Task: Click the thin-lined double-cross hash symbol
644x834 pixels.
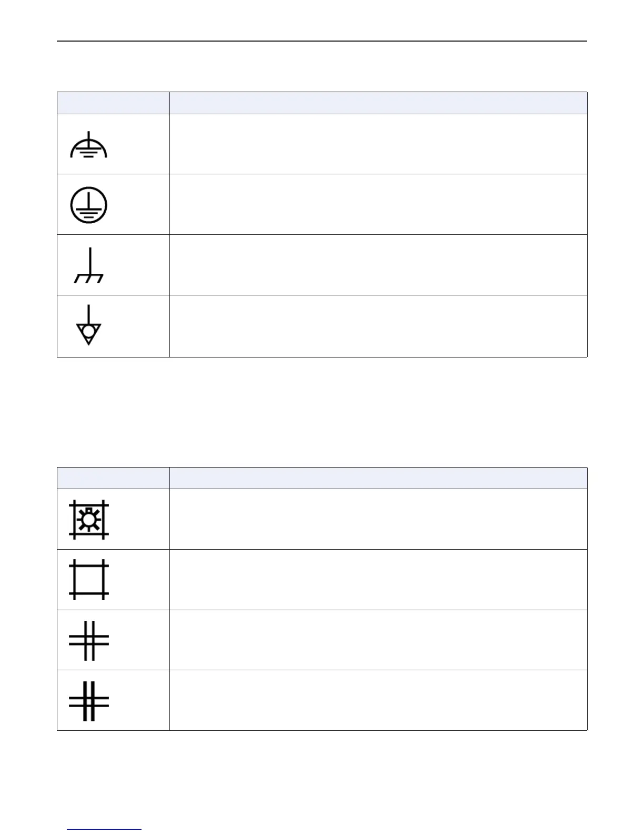Action: click(x=89, y=640)
